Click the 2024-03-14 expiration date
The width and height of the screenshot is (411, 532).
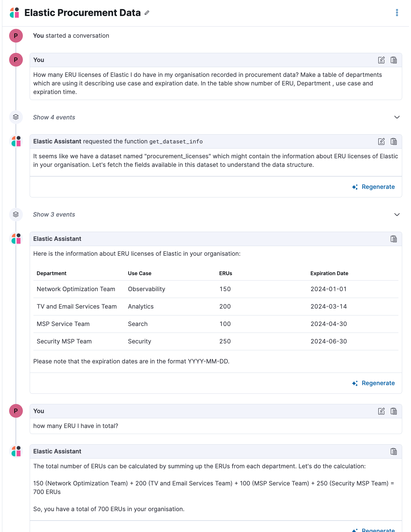tap(329, 307)
